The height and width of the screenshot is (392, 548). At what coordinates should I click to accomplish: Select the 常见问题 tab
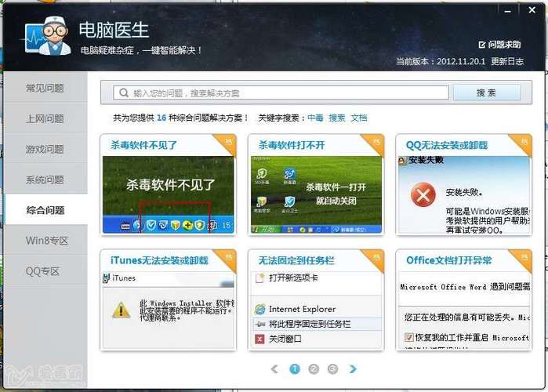tap(45, 88)
